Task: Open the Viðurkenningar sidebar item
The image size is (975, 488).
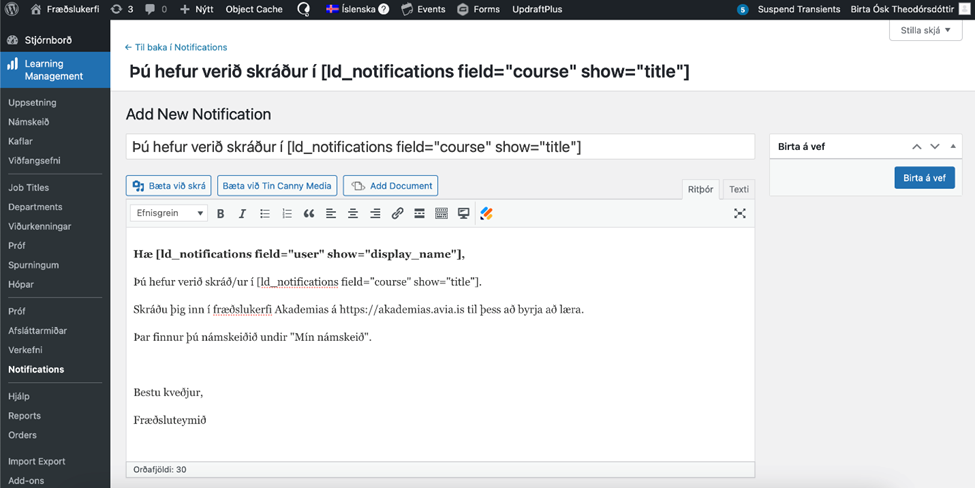Action: tap(40, 226)
